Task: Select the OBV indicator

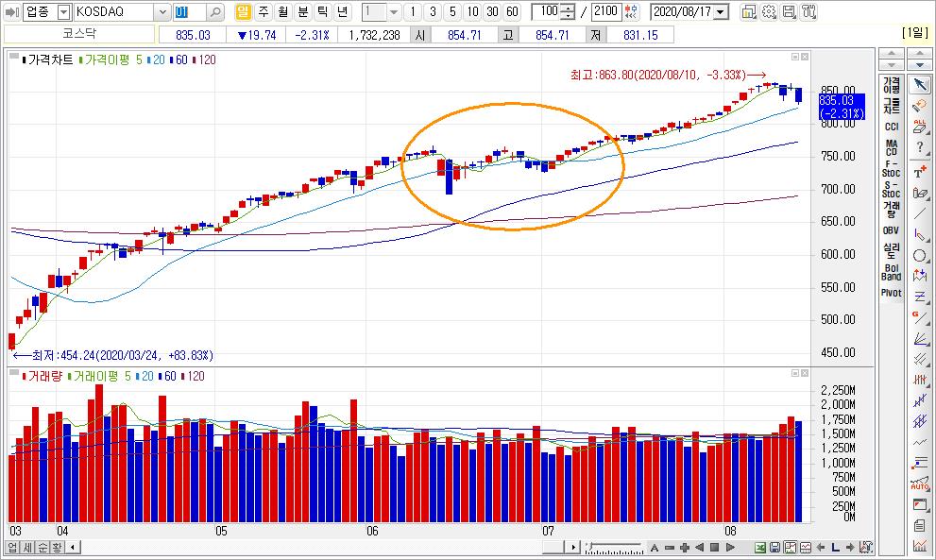Action: [892, 230]
